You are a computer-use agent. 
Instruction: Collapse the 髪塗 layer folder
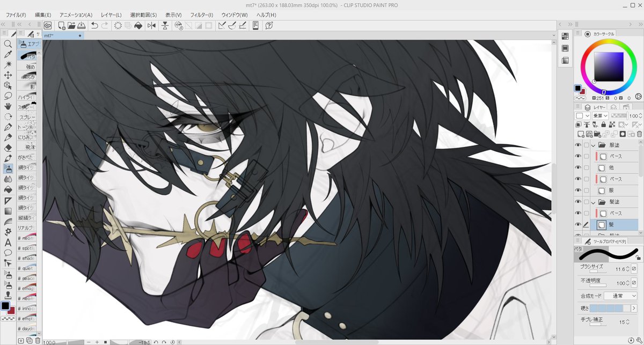tap(593, 202)
